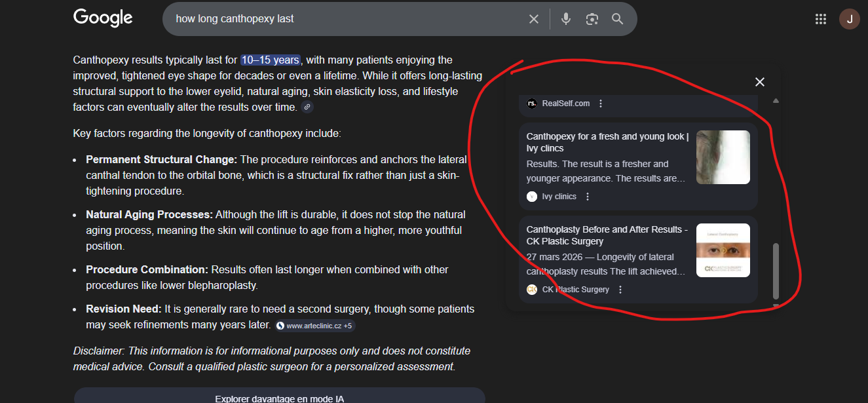Click the sources panel scrollbar thumb
The image size is (868, 403).
point(776,271)
